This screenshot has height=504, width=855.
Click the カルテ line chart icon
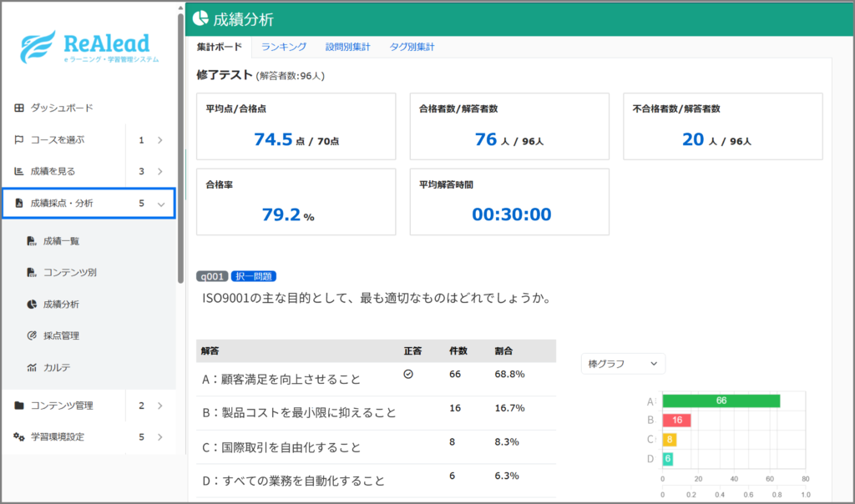[32, 368]
